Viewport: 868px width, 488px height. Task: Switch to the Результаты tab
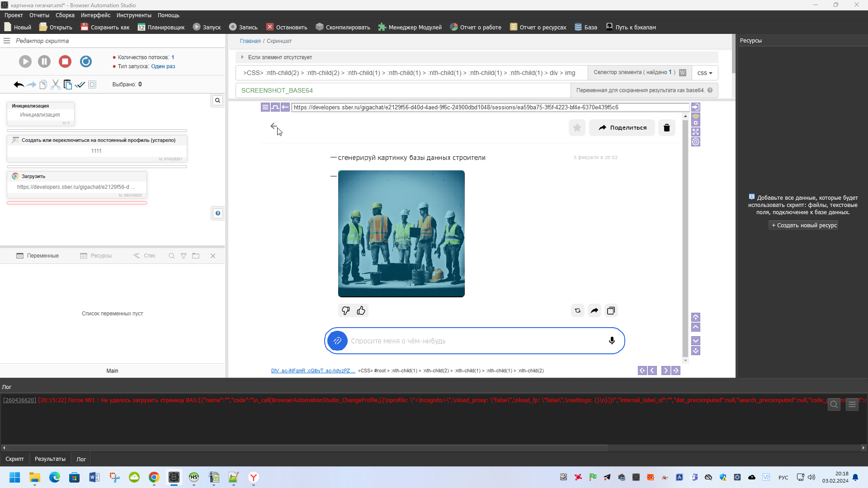[x=50, y=459]
